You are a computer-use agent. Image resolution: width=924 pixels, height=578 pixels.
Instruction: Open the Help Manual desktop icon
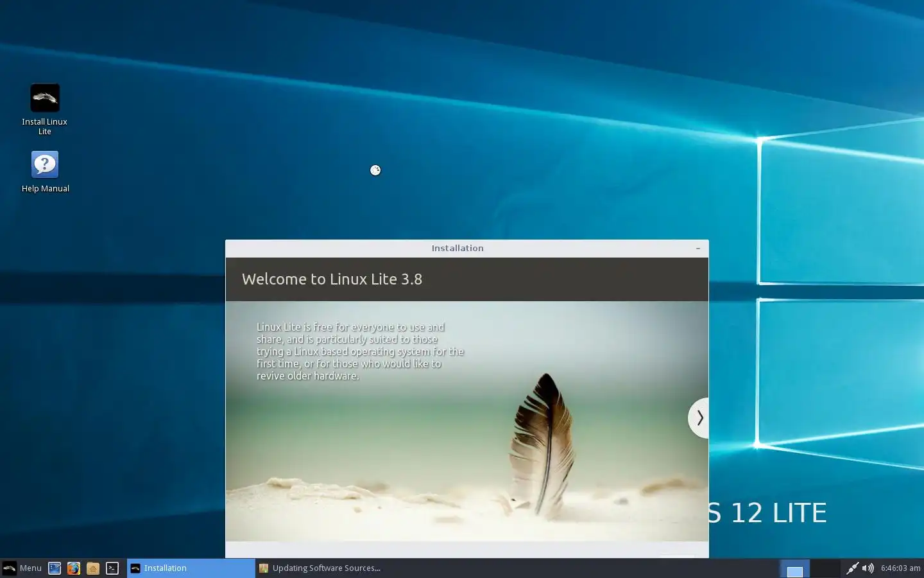coord(45,172)
